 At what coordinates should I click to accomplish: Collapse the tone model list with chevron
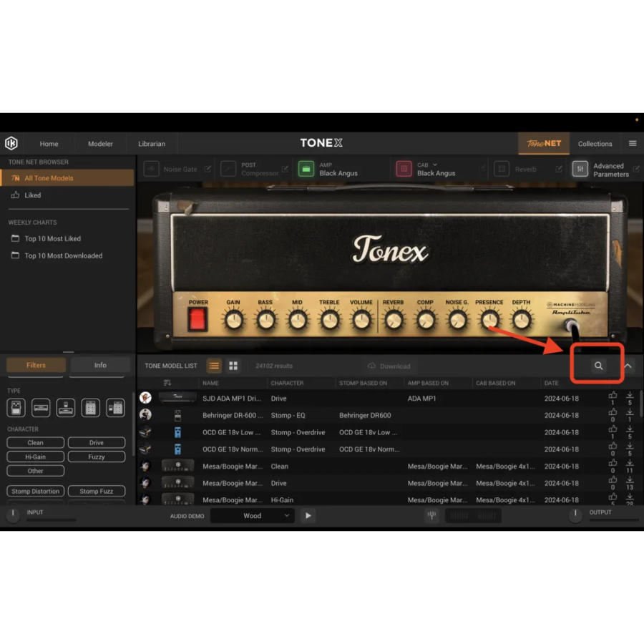[x=628, y=366]
